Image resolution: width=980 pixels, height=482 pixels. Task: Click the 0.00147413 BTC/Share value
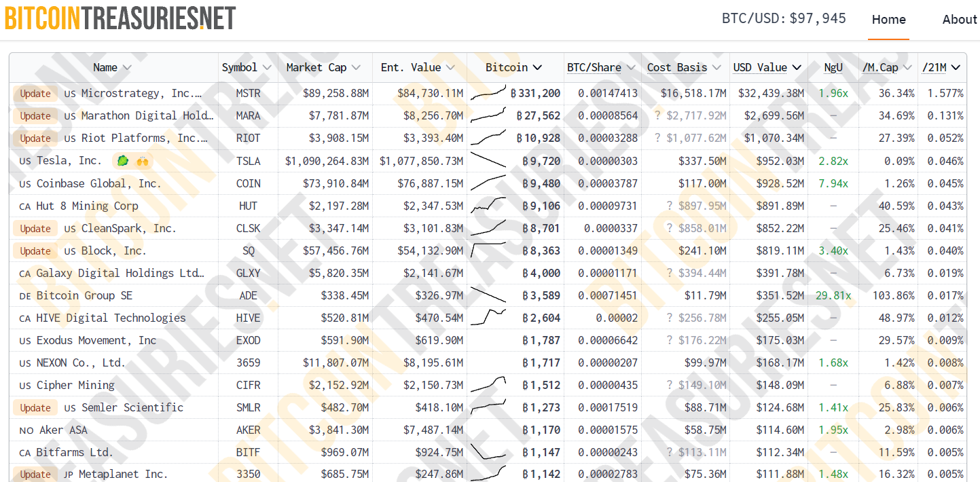point(608,93)
